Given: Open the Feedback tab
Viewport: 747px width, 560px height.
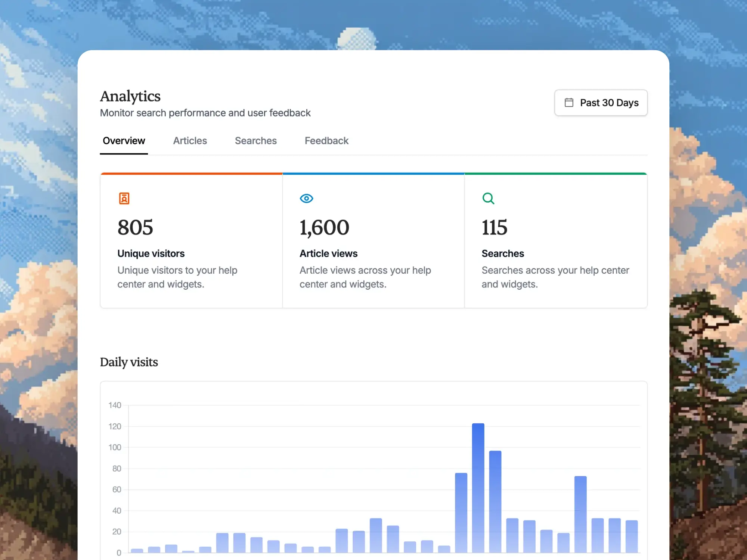Looking at the screenshot, I should point(326,141).
